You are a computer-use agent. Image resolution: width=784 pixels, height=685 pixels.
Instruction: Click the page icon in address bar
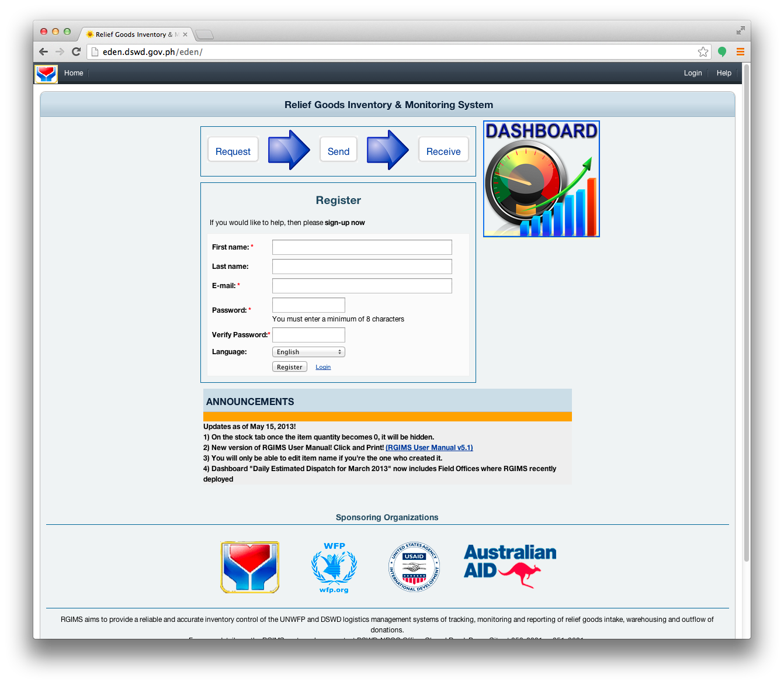(x=95, y=52)
